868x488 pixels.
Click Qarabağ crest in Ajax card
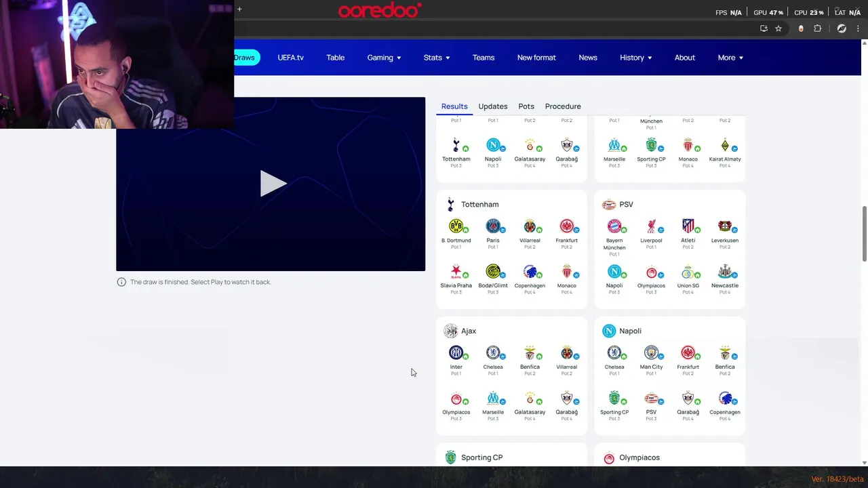(567, 398)
